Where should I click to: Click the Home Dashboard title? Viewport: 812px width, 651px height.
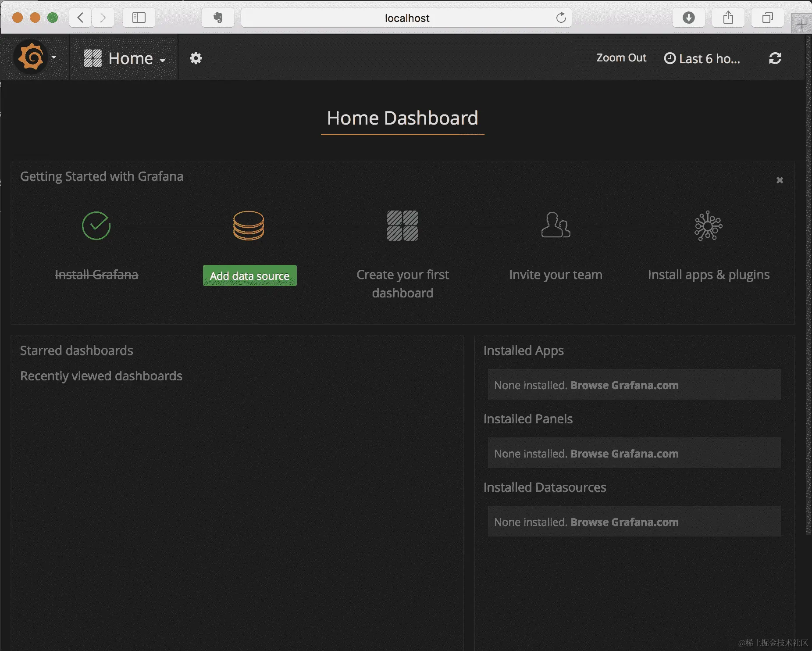(402, 118)
